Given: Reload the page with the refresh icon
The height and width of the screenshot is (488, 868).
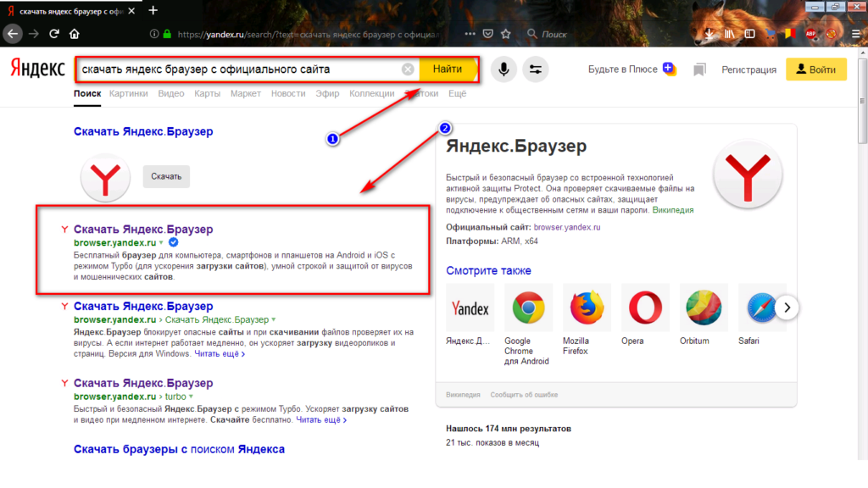Looking at the screenshot, I should pyautogui.click(x=53, y=34).
